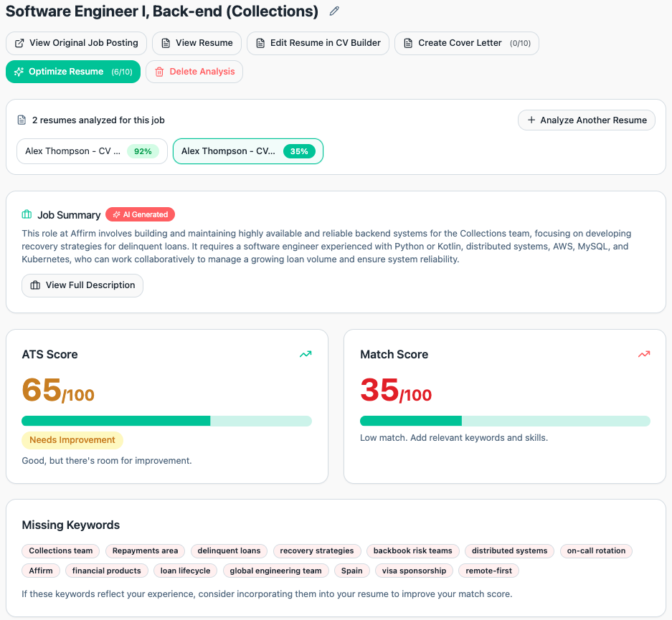Click the red trend arrow on the Match Score card
Viewport: 672px width, 620px height.
click(x=644, y=354)
